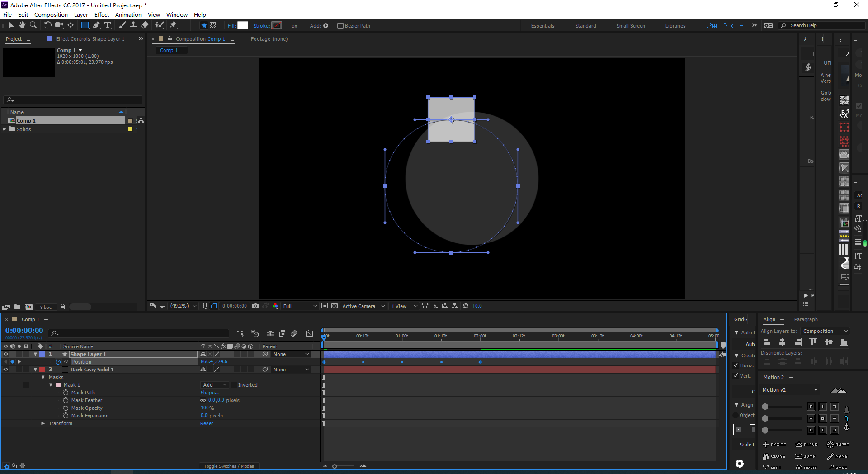Image resolution: width=868 pixels, height=474 pixels.
Task: Click the white Fill color swatch
Action: 243,26
